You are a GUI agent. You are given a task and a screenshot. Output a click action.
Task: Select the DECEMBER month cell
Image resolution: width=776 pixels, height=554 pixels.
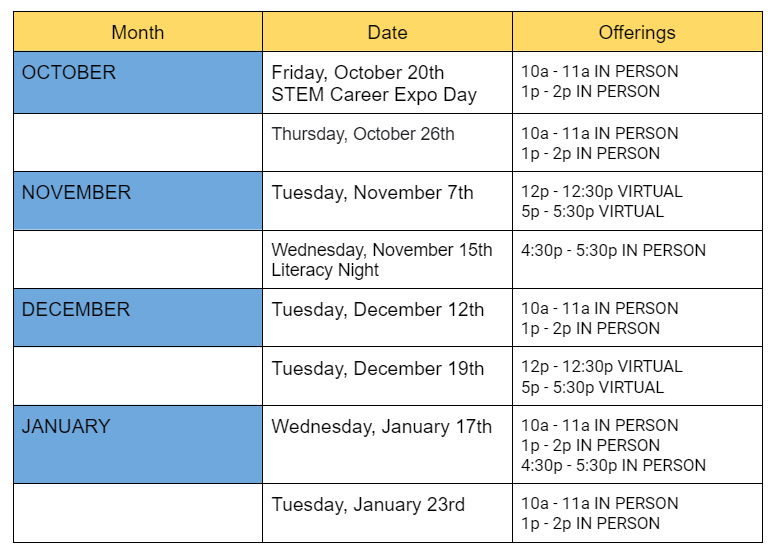coord(138,318)
